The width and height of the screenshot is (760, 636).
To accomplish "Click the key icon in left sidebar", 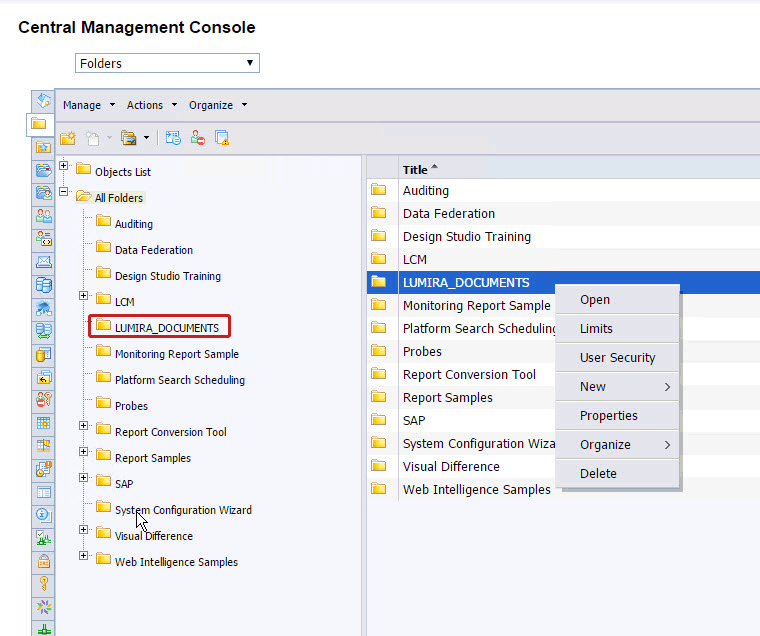I will 43,583.
